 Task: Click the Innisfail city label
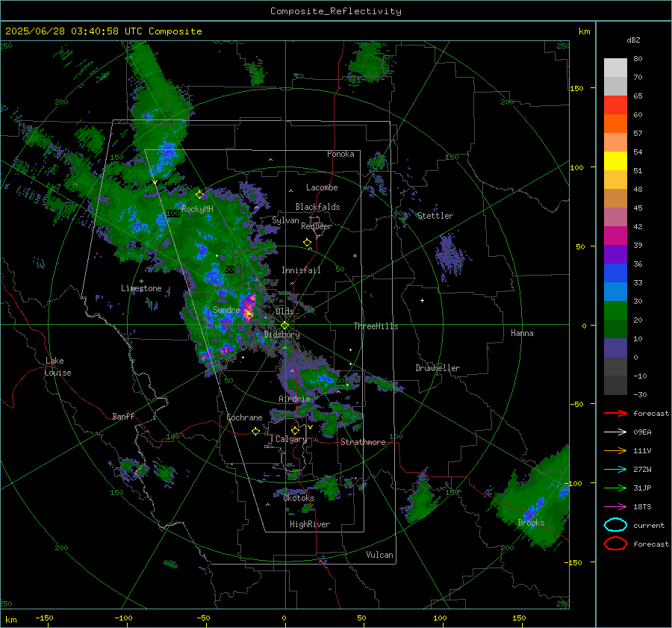pyautogui.click(x=301, y=270)
